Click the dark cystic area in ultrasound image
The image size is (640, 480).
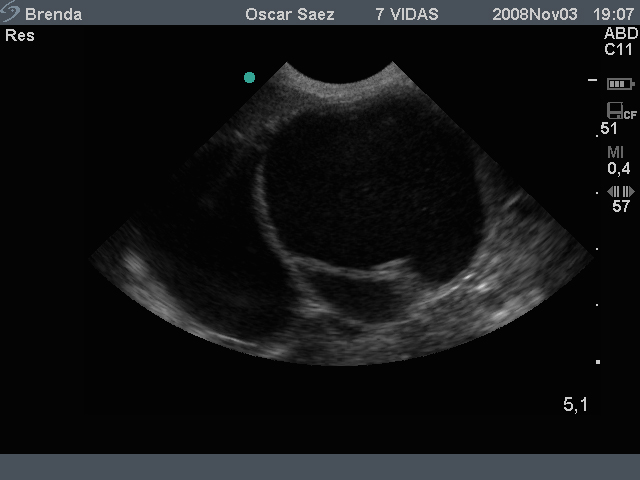369,188
